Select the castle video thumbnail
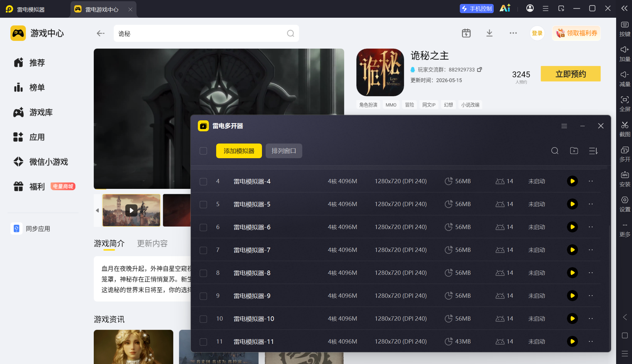This screenshot has width=632, height=364. [x=131, y=210]
